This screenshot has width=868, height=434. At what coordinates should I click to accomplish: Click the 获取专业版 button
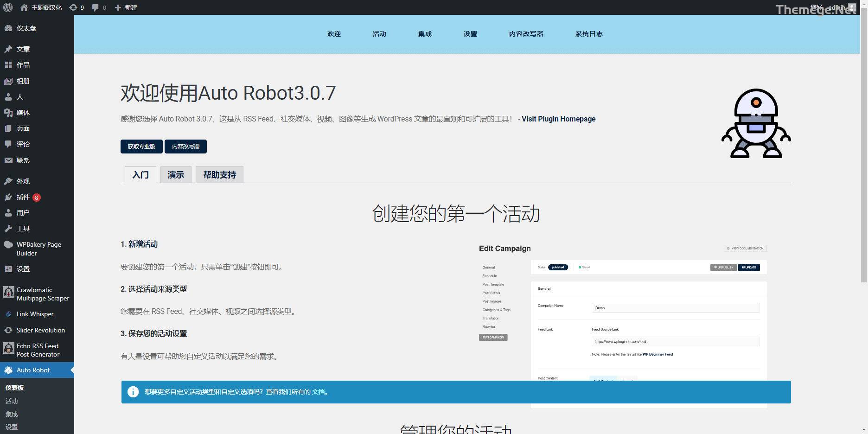pos(141,147)
